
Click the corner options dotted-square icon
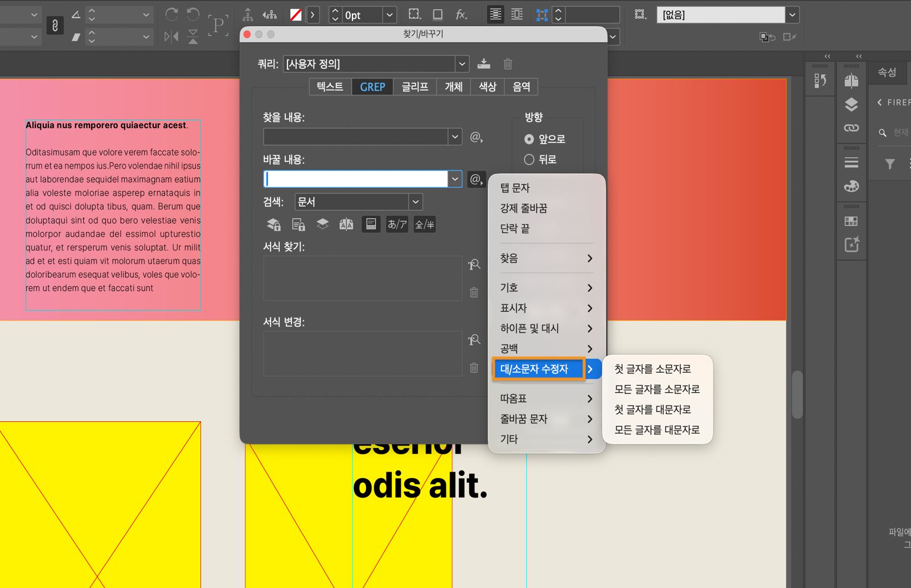point(415,15)
